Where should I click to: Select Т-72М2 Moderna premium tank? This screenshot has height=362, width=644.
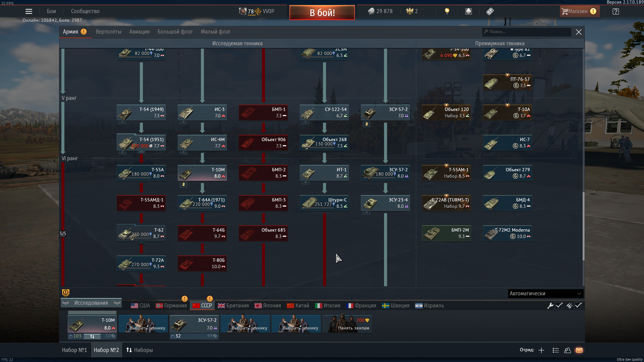(507, 233)
